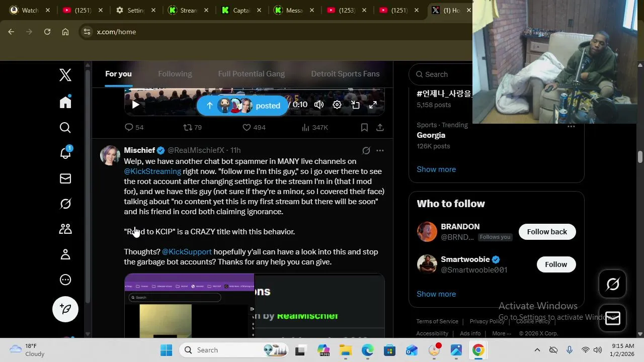Click Grok explain icon on Mischief post
Image resolution: width=644 pixels, height=362 pixels.
point(366,150)
